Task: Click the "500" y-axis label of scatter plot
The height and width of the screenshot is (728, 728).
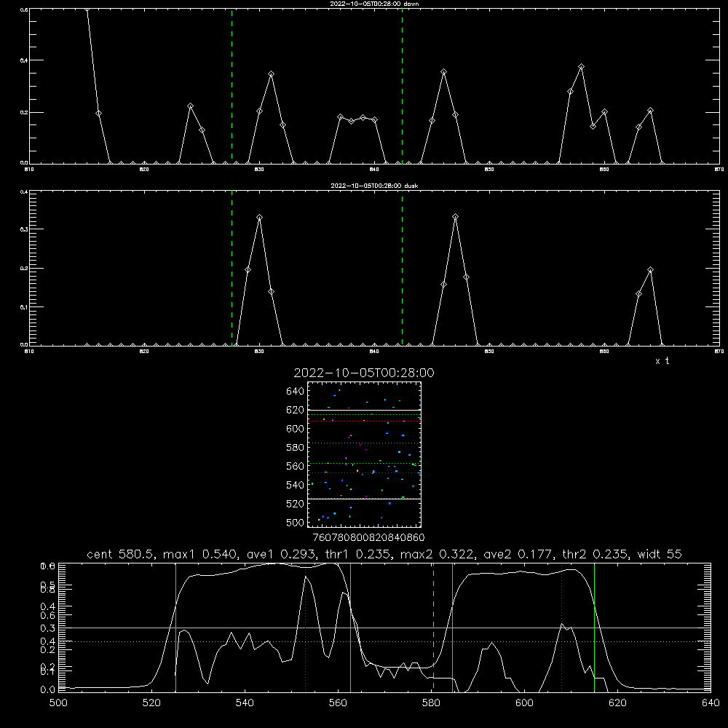Action: pyautogui.click(x=295, y=522)
